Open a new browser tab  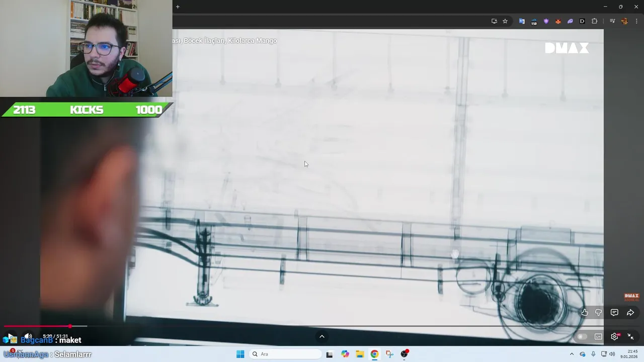point(178,7)
